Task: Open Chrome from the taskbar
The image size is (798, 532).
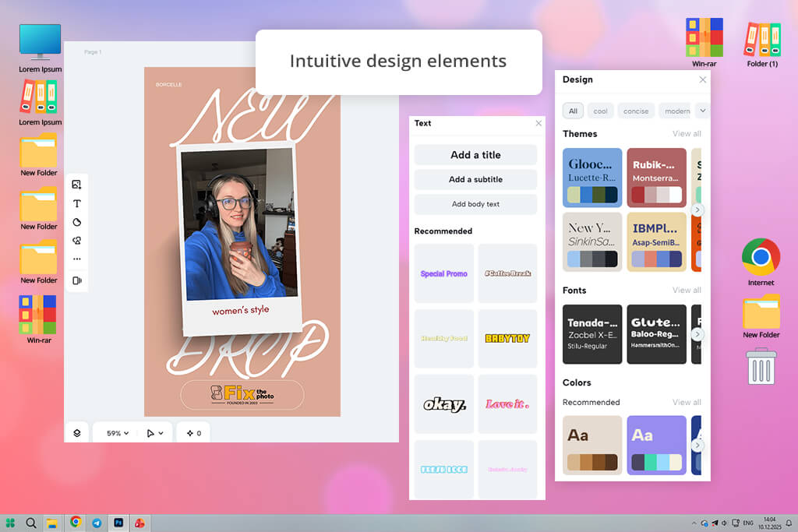Action: coord(76,522)
